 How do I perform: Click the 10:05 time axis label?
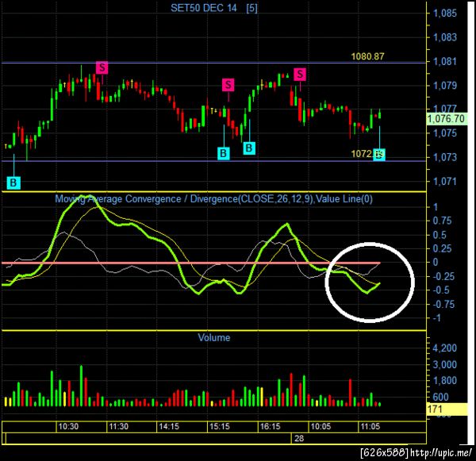pyautogui.click(x=321, y=426)
